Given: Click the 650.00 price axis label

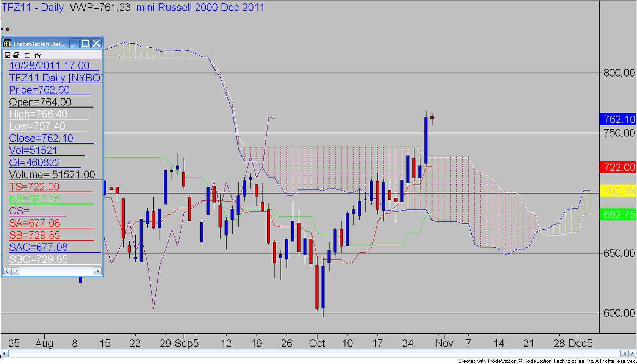Looking at the screenshot, I should pos(619,253).
